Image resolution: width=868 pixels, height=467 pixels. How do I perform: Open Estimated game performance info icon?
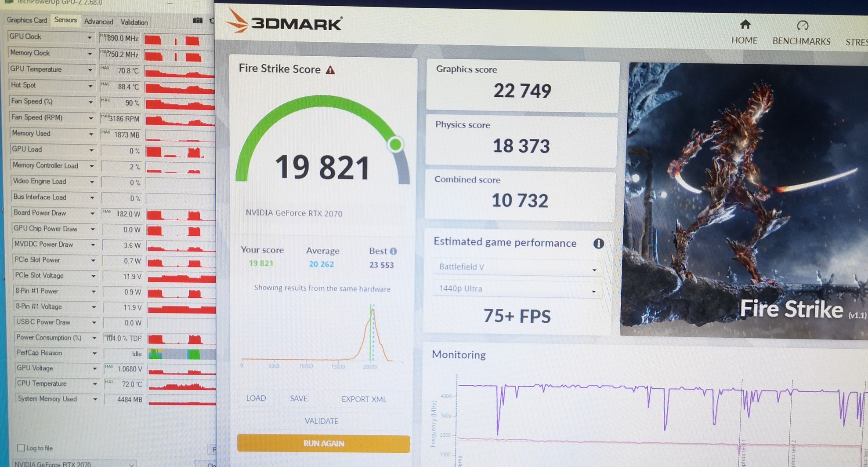598,244
